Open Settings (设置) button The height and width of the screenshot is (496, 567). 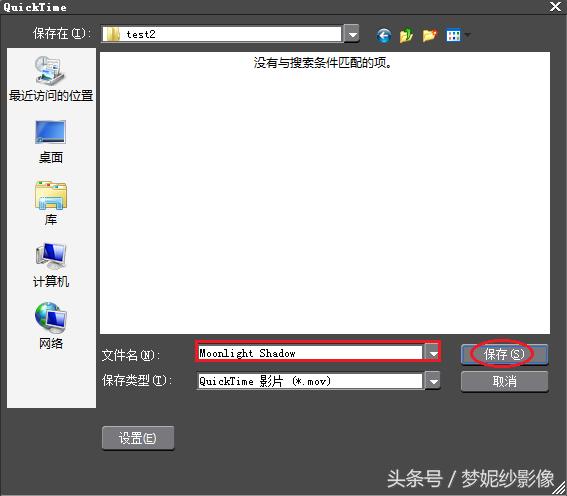click(x=138, y=438)
